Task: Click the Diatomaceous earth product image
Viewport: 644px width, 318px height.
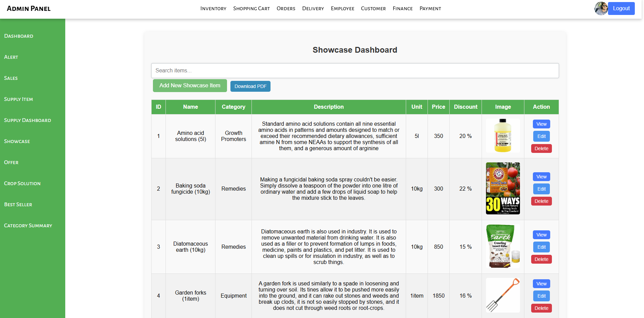Action: pyautogui.click(x=503, y=246)
